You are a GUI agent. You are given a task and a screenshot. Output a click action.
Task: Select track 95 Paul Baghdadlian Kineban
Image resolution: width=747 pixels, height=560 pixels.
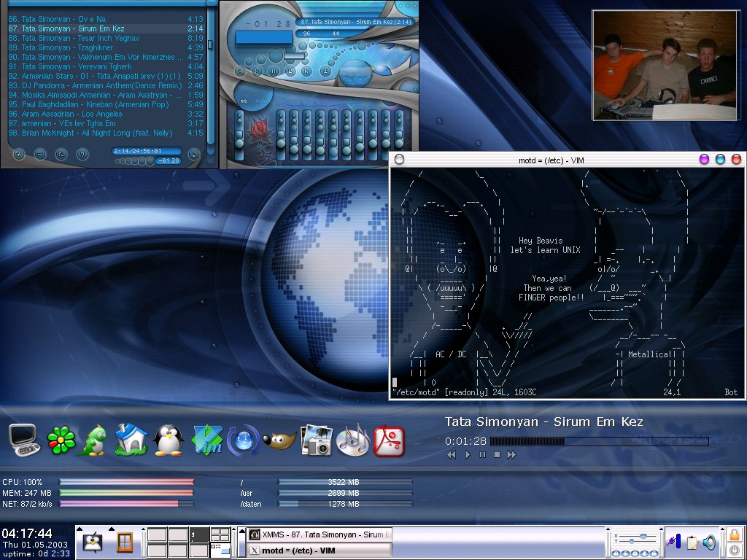(106, 104)
